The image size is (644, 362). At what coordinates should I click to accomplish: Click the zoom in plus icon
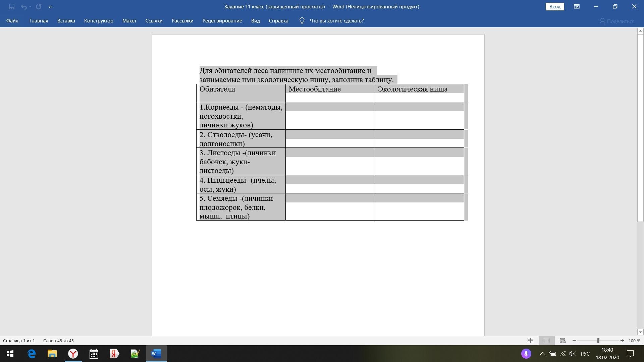622,341
